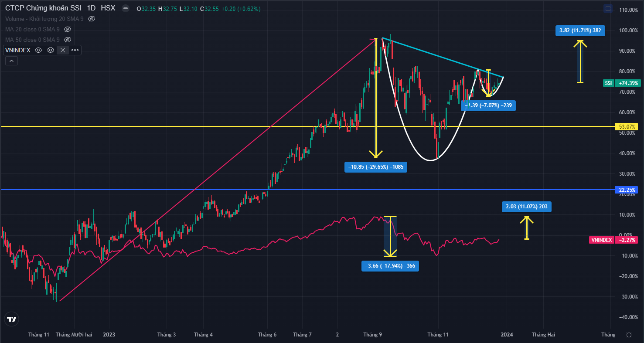This screenshot has height=343, width=644.
Task: Click the green SSI price axis tag
Action: (x=608, y=83)
